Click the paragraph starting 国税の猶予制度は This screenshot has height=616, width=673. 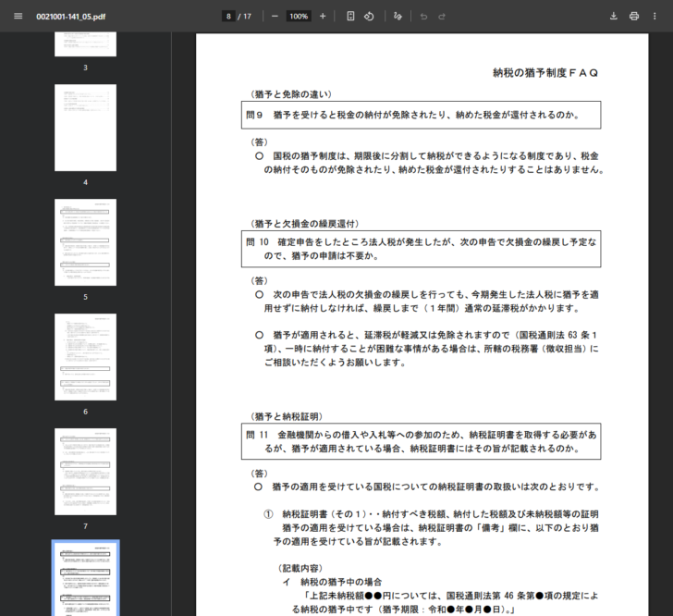click(x=430, y=163)
